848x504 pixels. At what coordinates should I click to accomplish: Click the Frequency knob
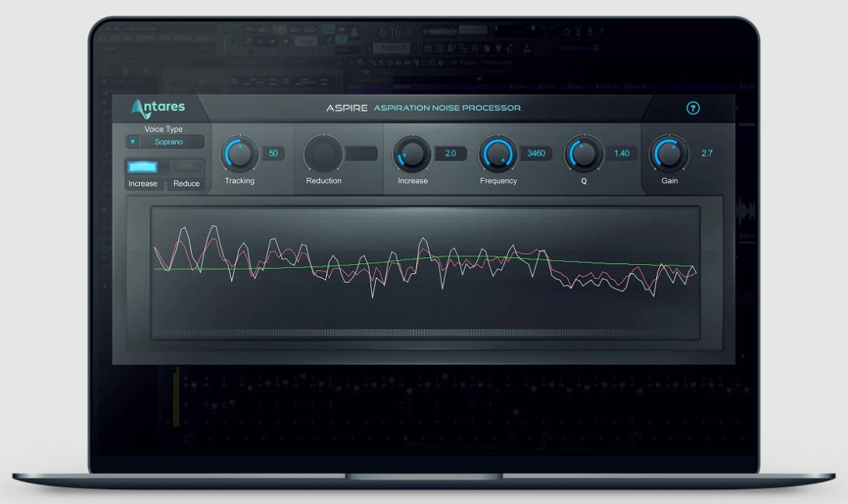click(x=498, y=154)
